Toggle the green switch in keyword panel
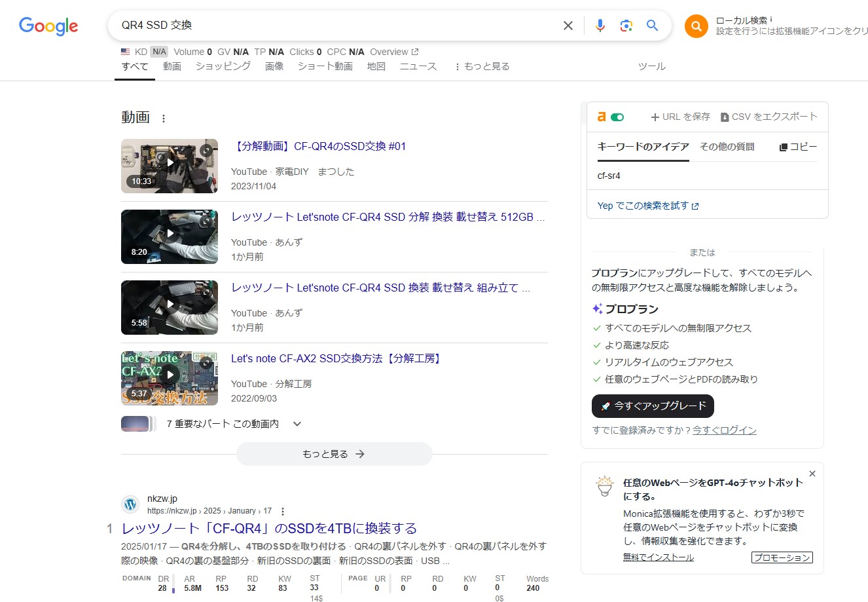Viewport: 868px width, 602px height. click(x=617, y=117)
